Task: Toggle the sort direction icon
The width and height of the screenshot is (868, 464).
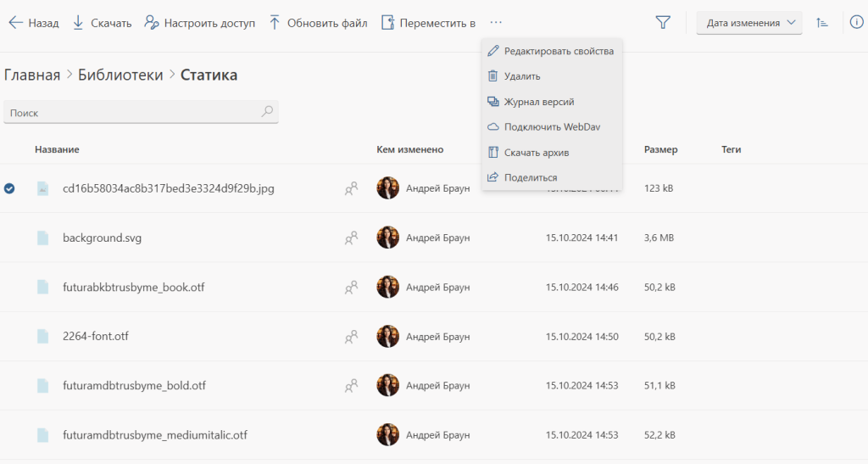Action: click(x=822, y=23)
